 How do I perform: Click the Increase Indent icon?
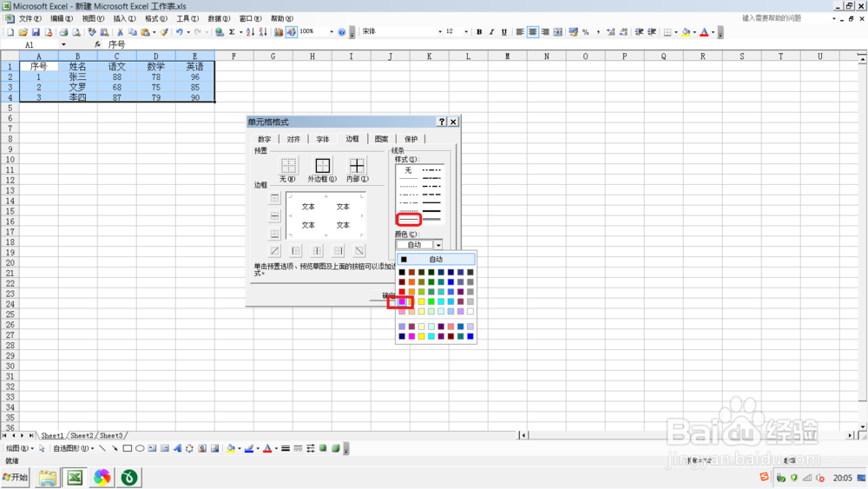[652, 32]
